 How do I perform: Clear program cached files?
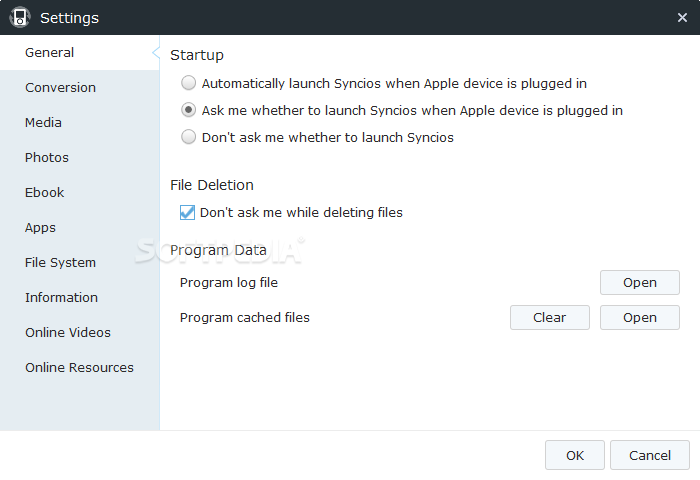point(550,317)
